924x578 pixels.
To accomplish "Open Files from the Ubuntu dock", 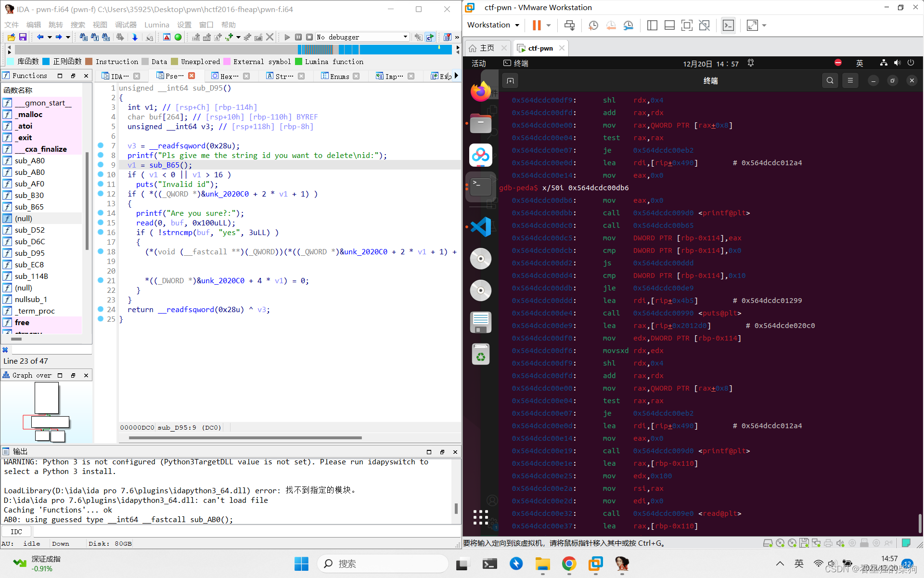I will 481,123.
